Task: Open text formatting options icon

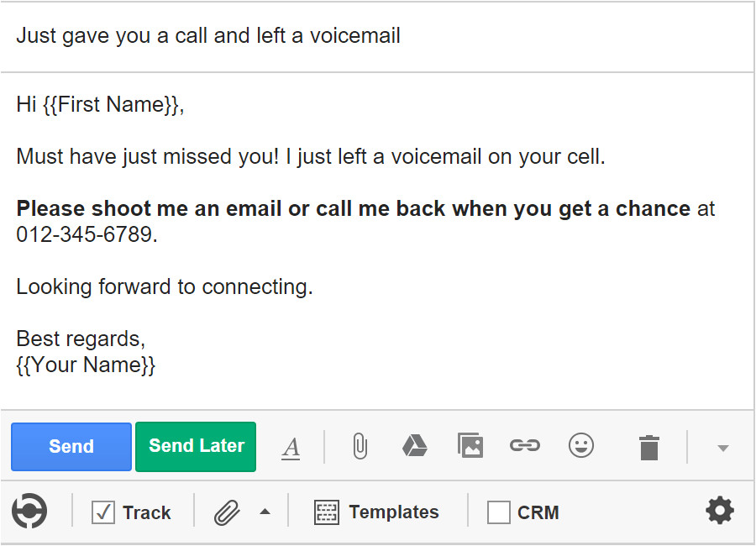Action: [x=291, y=447]
